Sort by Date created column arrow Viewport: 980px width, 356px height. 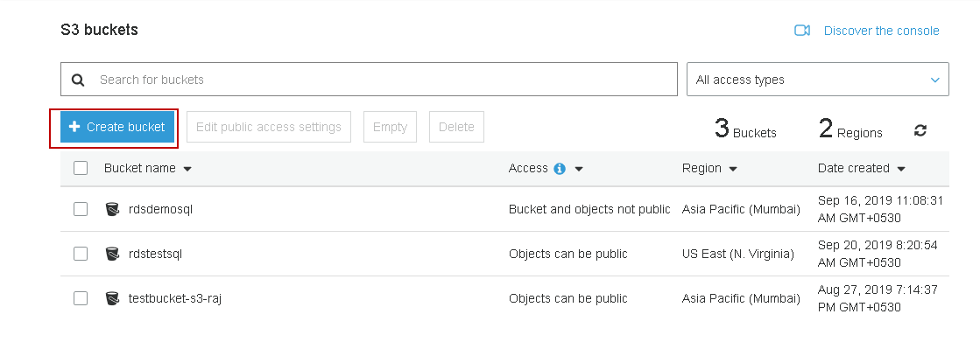[901, 169]
